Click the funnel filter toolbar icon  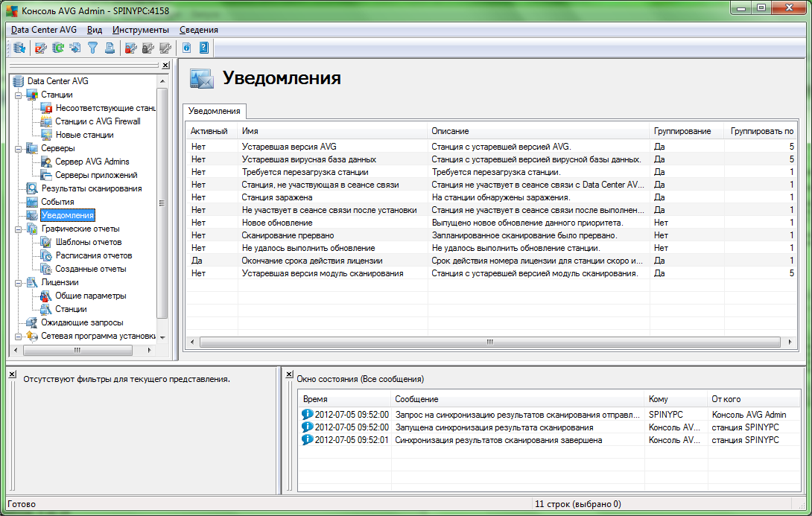[92, 48]
